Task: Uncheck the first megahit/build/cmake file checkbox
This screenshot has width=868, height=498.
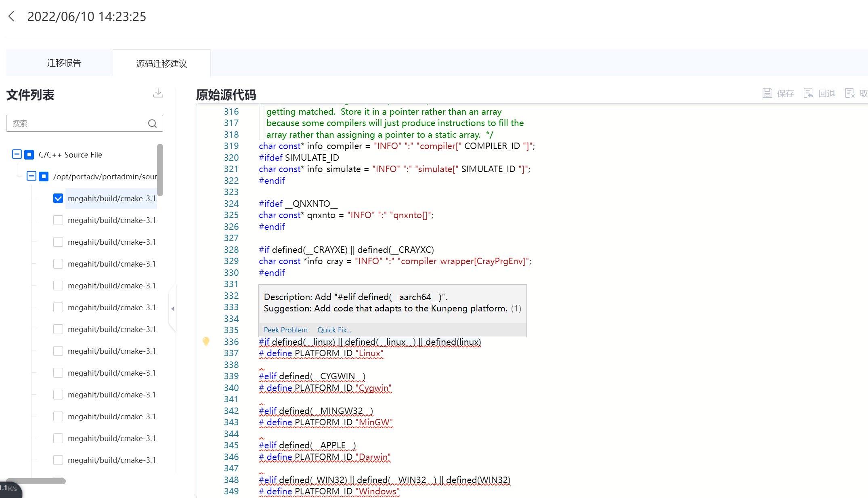Action: (x=58, y=198)
